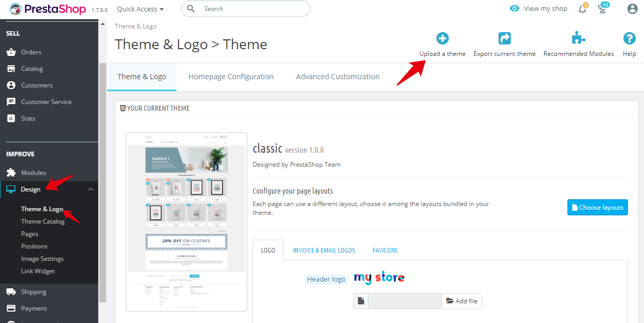Open View my shop link

coord(545,8)
